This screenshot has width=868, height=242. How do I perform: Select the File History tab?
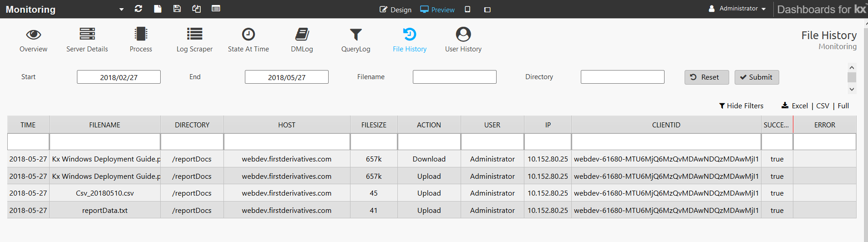coord(409,40)
